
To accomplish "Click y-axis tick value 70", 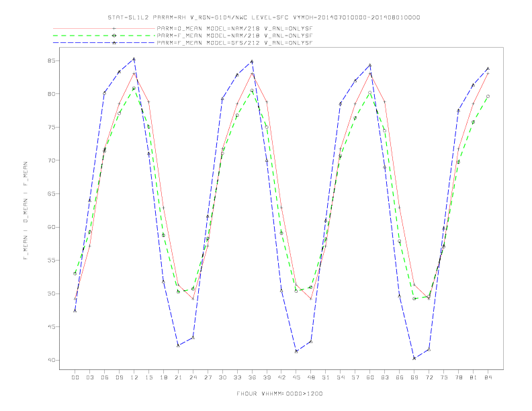I will [x=51, y=161].
